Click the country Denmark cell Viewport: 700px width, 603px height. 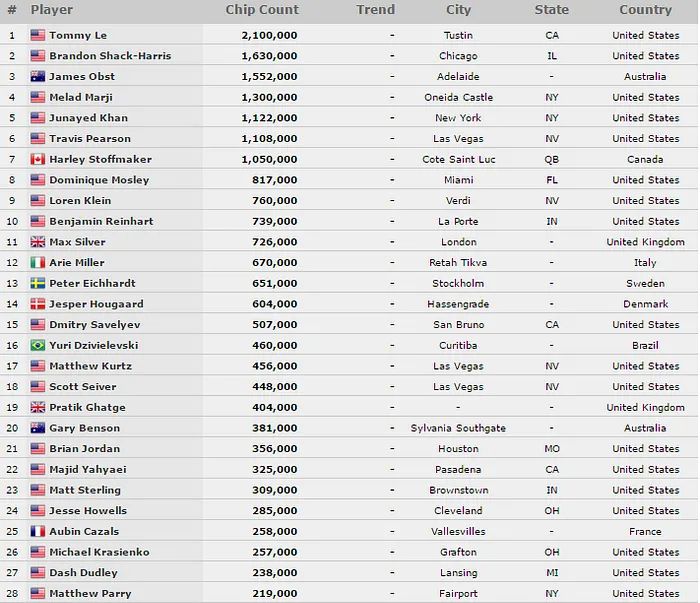pyautogui.click(x=646, y=304)
